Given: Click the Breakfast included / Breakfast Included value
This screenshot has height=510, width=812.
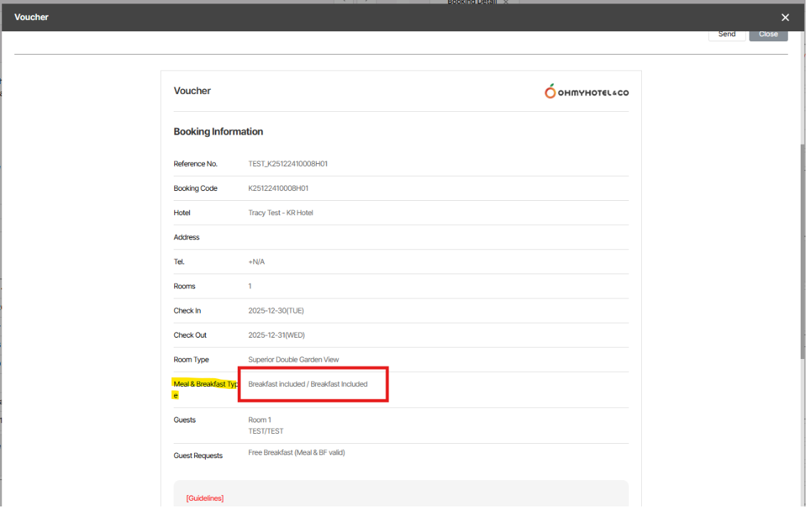Looking at the screenshot, I should (x=307, y=384).
